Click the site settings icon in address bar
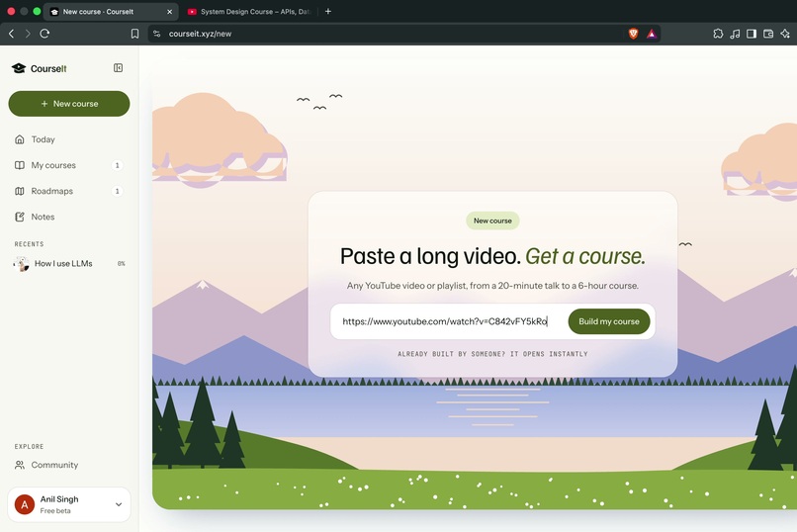The image size is (797, 532). pyautogui.click(x=157, y=34)
